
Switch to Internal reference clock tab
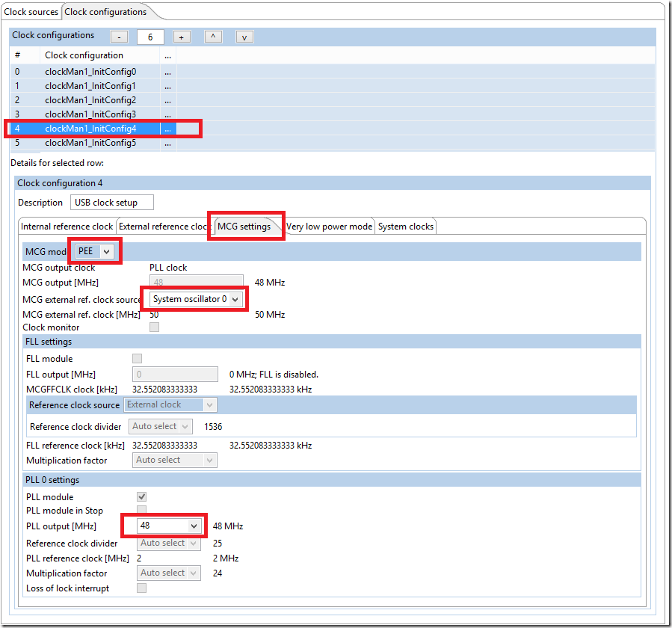[67, 227]
